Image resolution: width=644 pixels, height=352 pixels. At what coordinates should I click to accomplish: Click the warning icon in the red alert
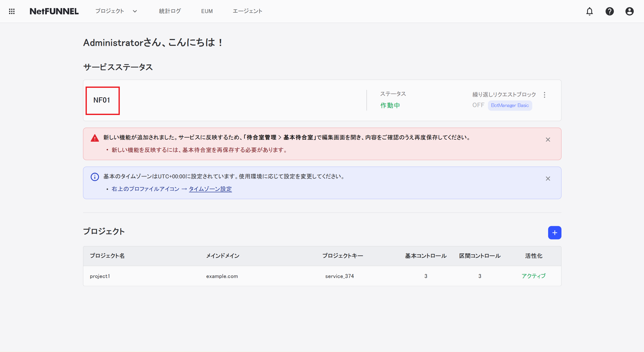94,138
